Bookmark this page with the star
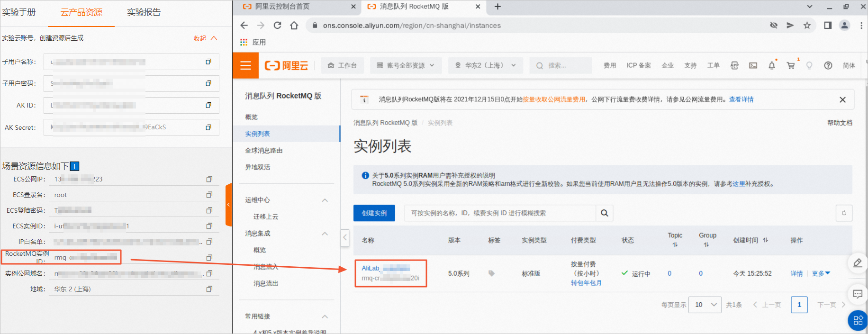 click(x=807, y=26)
